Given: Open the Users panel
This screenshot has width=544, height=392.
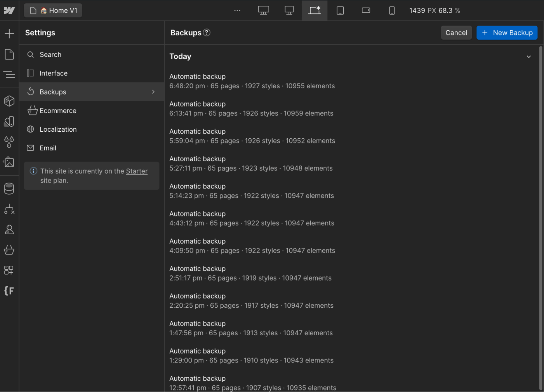Looking at the screenshot, I should pos(9,229).
